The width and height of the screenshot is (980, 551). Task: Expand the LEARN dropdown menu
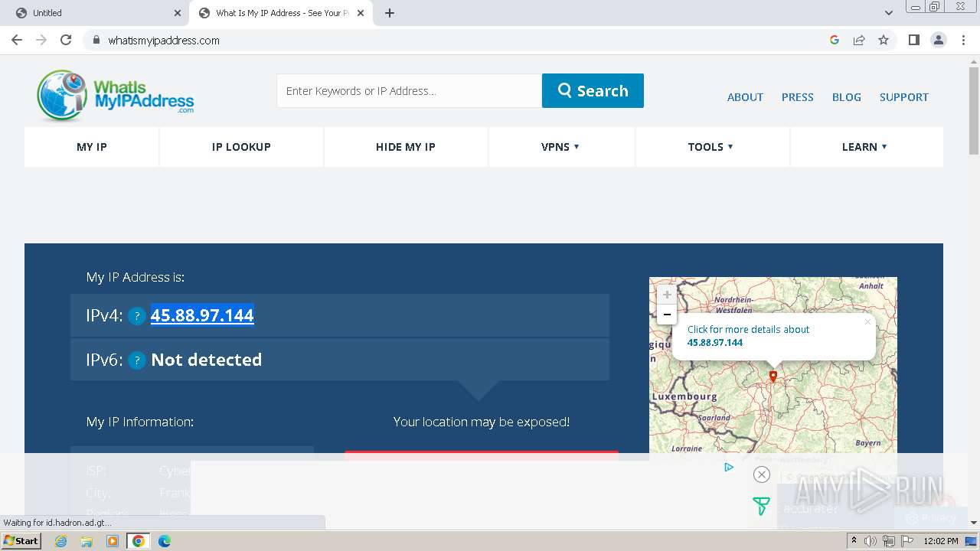[866, 147]
